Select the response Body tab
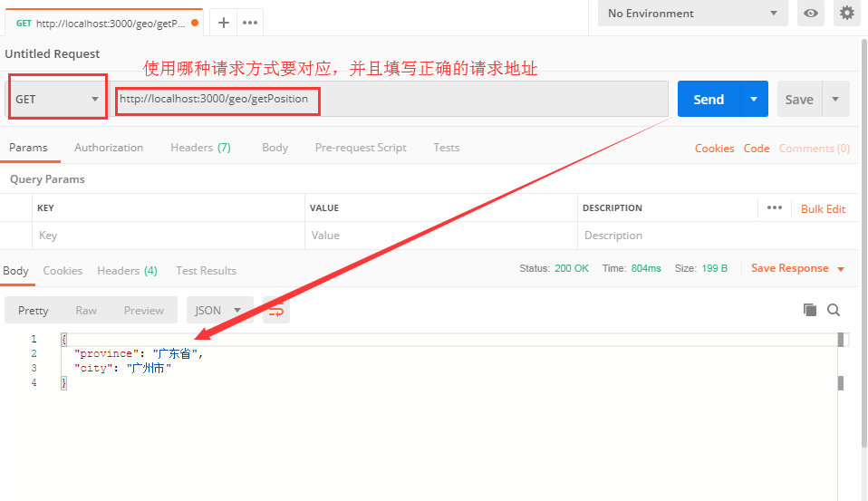Screen dimensions: 868x501 click(x=15, y=271)
